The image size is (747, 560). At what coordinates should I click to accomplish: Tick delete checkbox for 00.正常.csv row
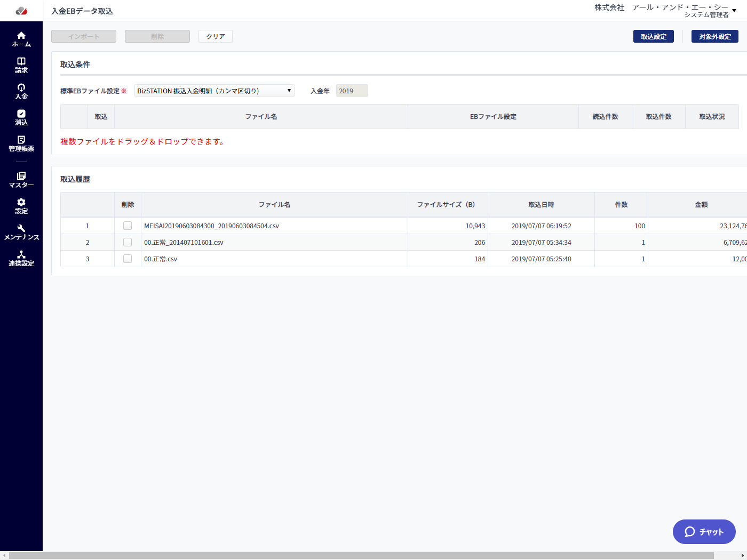(x=128, y=259)
